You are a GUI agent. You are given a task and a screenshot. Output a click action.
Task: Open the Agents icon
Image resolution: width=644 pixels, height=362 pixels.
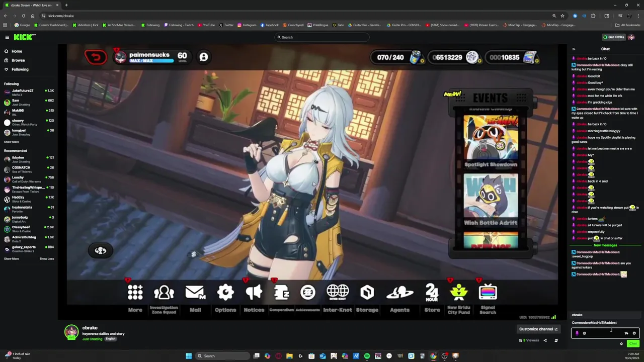click(x=400, y=292)
